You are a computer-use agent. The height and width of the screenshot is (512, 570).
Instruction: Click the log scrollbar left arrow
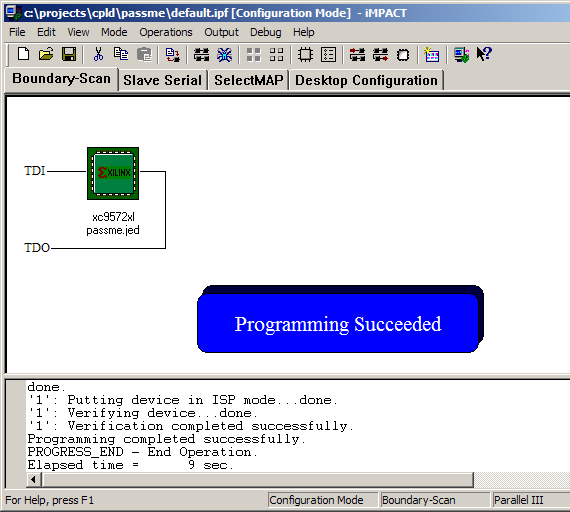click(x=33, y=480)
